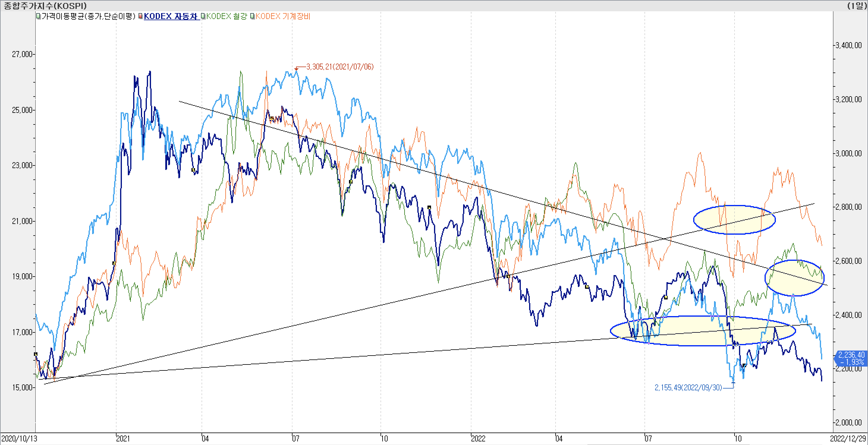Toggle the 가격이동평균 indicator legend box
The height and width of the screenshot is (445, 868).
point(38,16)
